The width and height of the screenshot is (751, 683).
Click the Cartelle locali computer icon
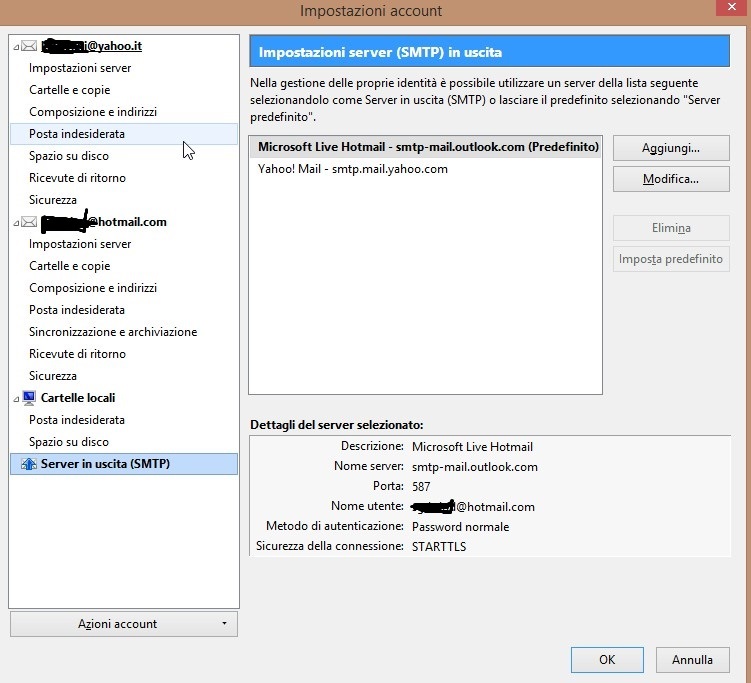29,398
